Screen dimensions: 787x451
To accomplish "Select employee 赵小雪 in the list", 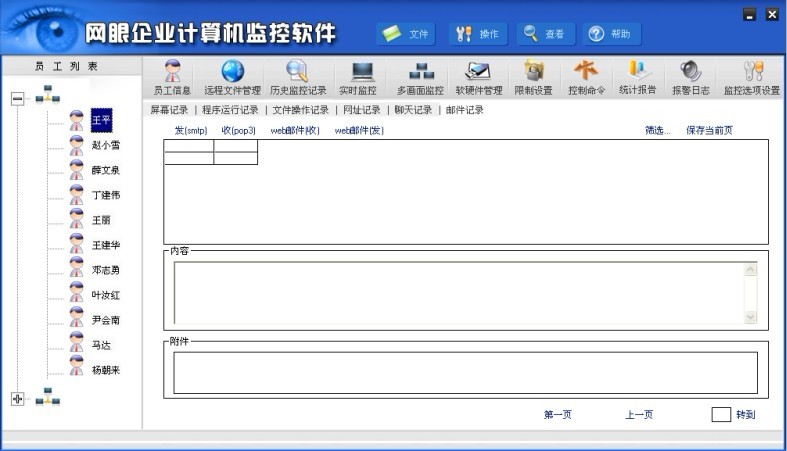I will (106, 145).
